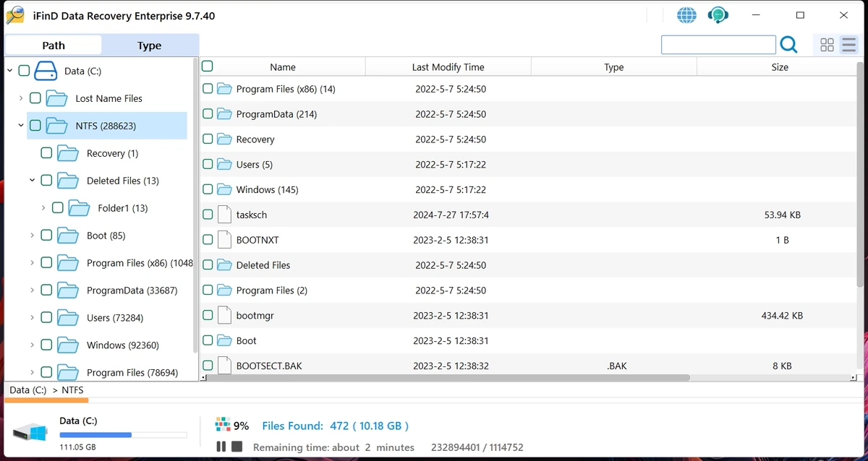This screenshot has width=868, height=461.
Task: Switch to list detail view
Action: click(x=848, y=45)
